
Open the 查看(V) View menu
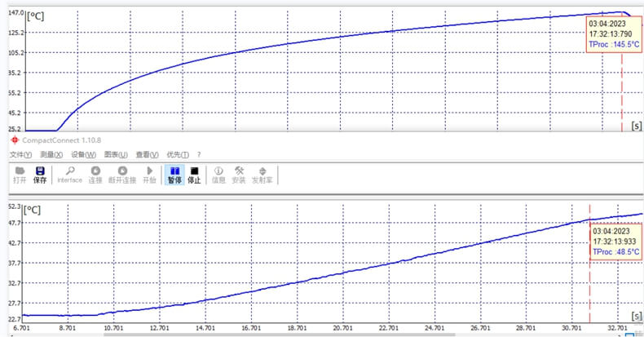(x=148, y=154)
